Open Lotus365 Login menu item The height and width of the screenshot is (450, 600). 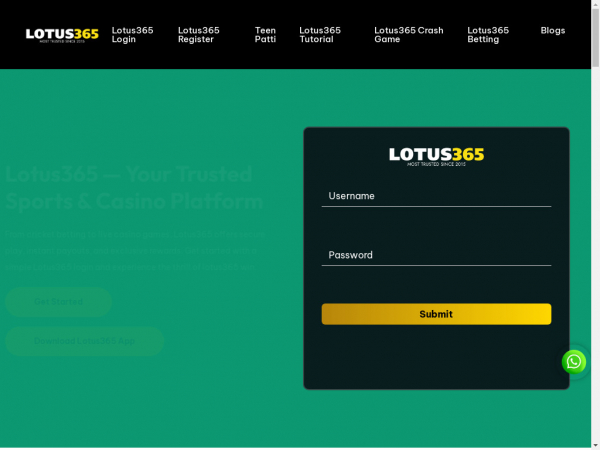pyautogui.click(x=132, y=35)
